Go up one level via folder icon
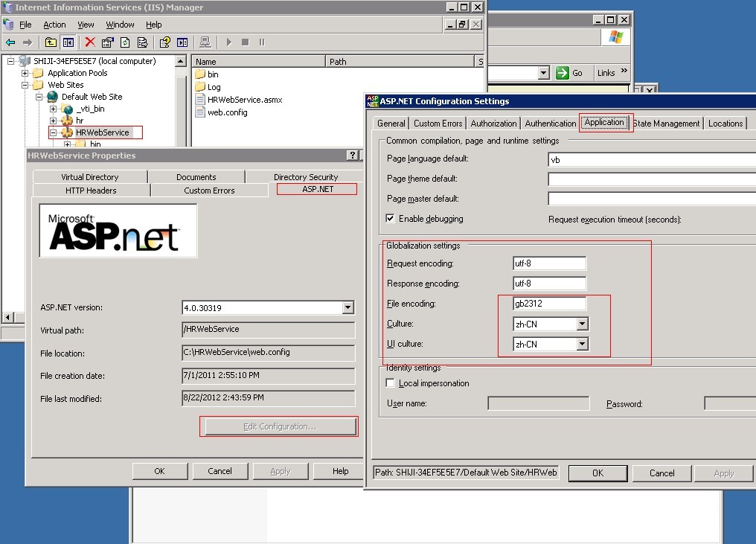Image resolution: width=756 pixels, height=544 pixels. (x=51, y=42)
